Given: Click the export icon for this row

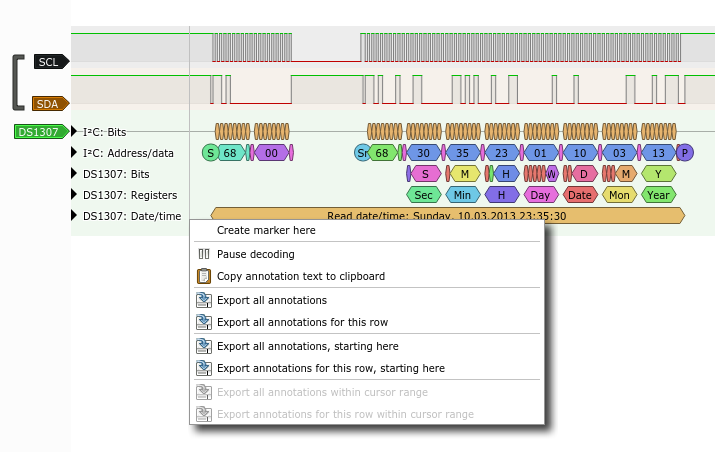Looking at the screenshot, I should pos(204,322).
